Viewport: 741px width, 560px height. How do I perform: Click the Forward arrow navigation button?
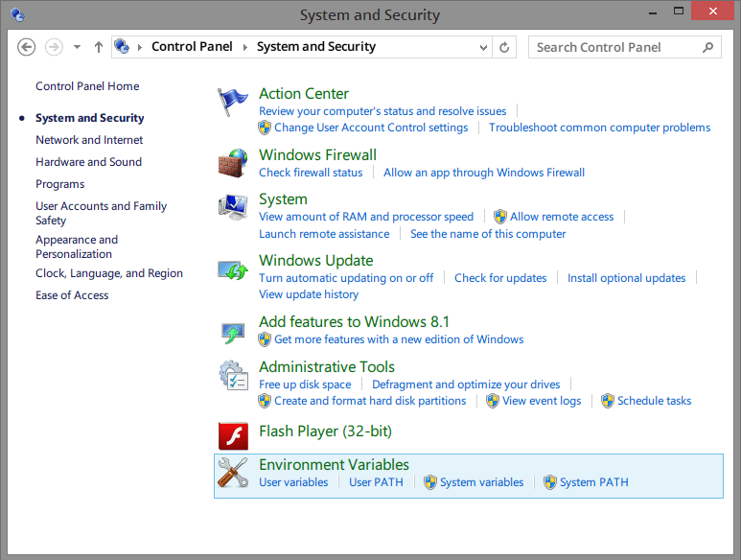(x=54, y=47)
